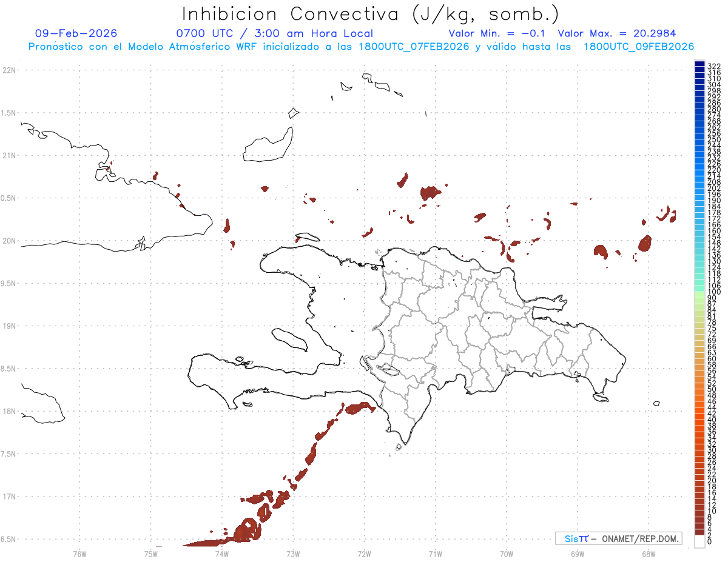
Task: Click the '72W' longitude label
Action: (364, 553)
